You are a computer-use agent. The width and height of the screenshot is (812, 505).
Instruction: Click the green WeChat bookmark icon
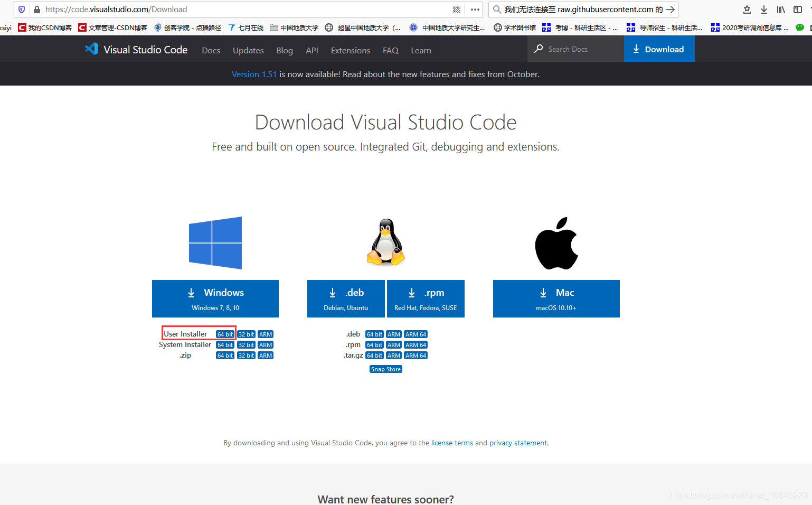800,27
